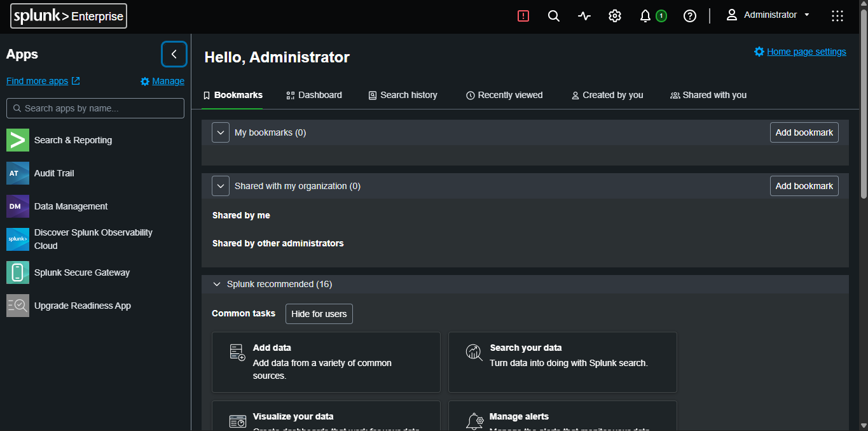Open the Search & Reporting app label
This screenshot has width=868, height=431.
73,140
